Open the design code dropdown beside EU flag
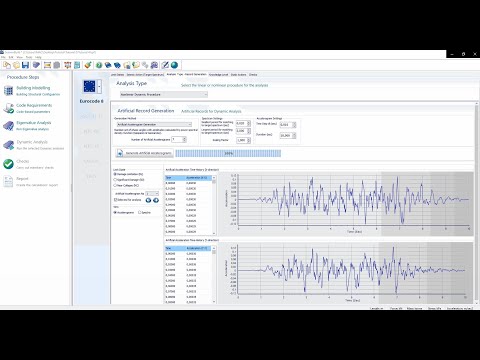Image resolution: width=480 pixels, height=360 pixels. [x=99, y=87]
